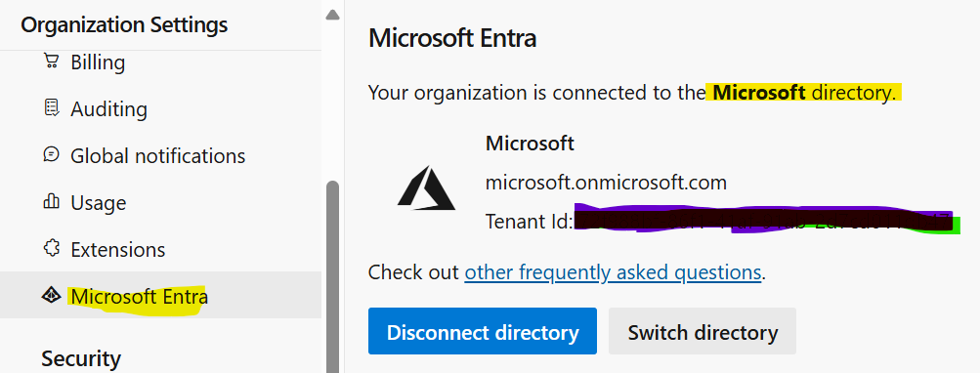980x373 pixels.
Task: Click the sidebar scroll up arrow
Action: pos(332,15)
